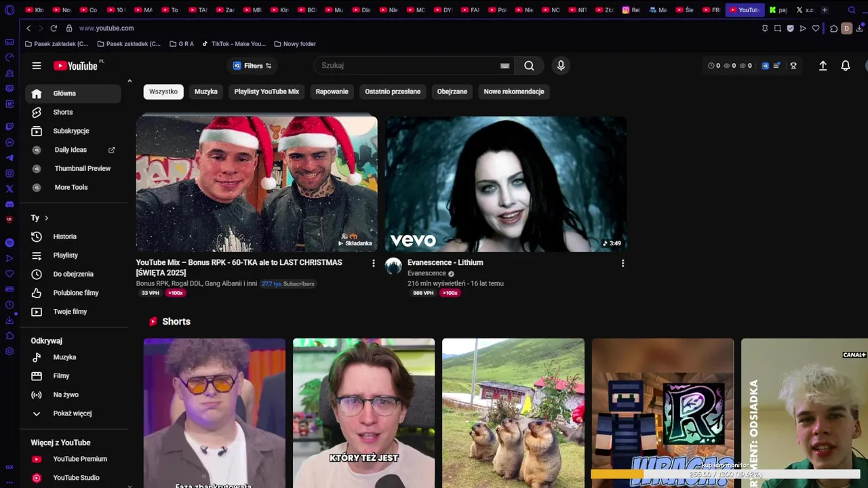This screenshot has height=488, width=868.
Task: Play the YouTube Mix Bonus RPK thumbnail
Action: click(256, 184)
